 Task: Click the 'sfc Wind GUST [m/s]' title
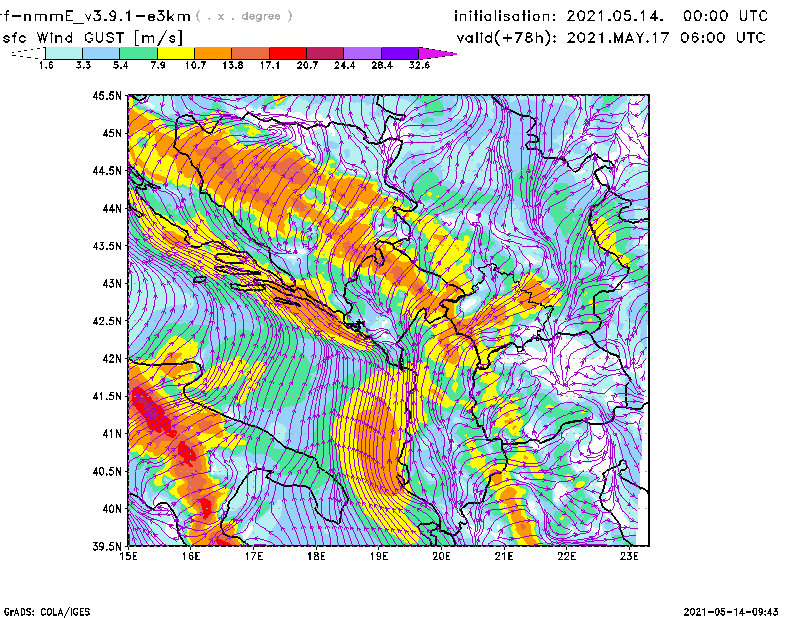92,38
